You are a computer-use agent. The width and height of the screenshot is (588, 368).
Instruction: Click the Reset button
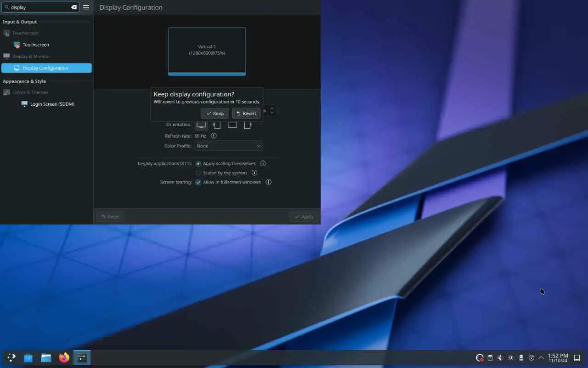[110, 217]
